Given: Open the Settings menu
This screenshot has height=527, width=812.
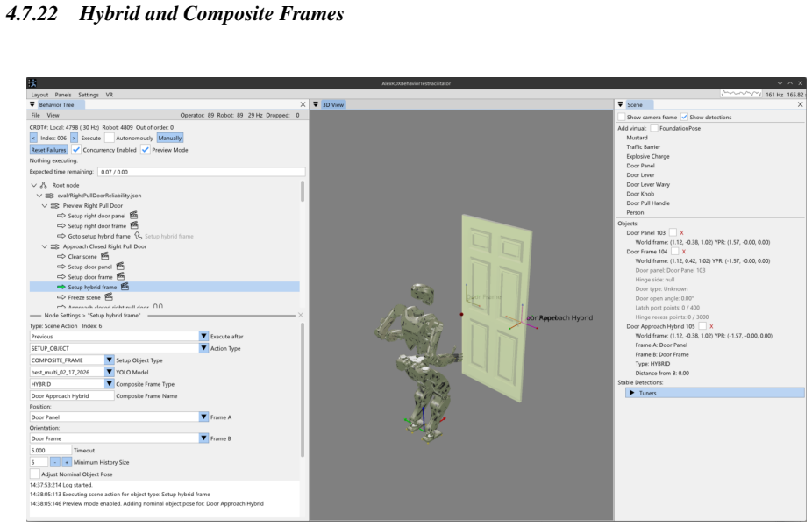Looking at the screenshot, I should pos(89,95).
